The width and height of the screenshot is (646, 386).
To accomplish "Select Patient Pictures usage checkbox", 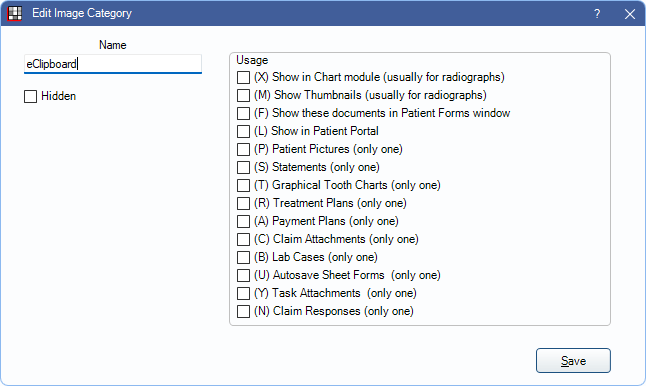I will pos(243,149).
